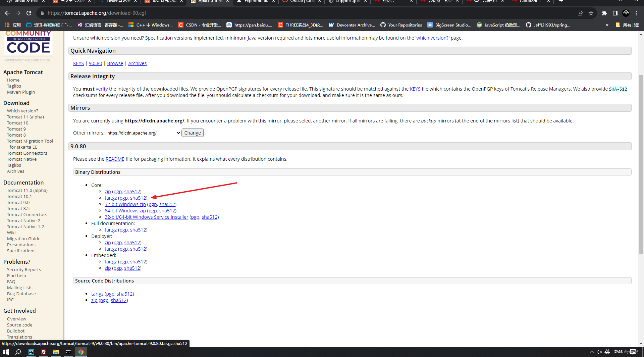Show hidden bookmarks with the » chevron
644x357 pixels.
[607, 25]
